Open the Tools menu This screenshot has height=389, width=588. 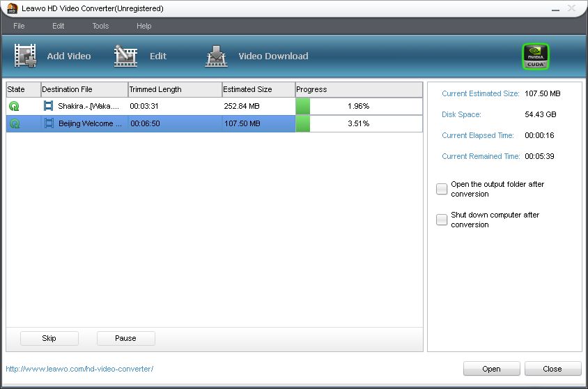tap(100, 26)
